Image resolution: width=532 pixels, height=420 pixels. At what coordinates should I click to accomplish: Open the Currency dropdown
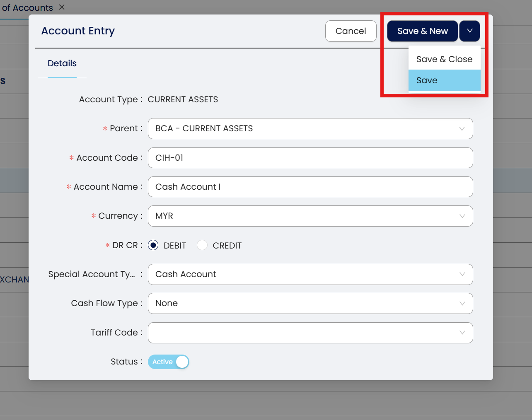(310, 216)
